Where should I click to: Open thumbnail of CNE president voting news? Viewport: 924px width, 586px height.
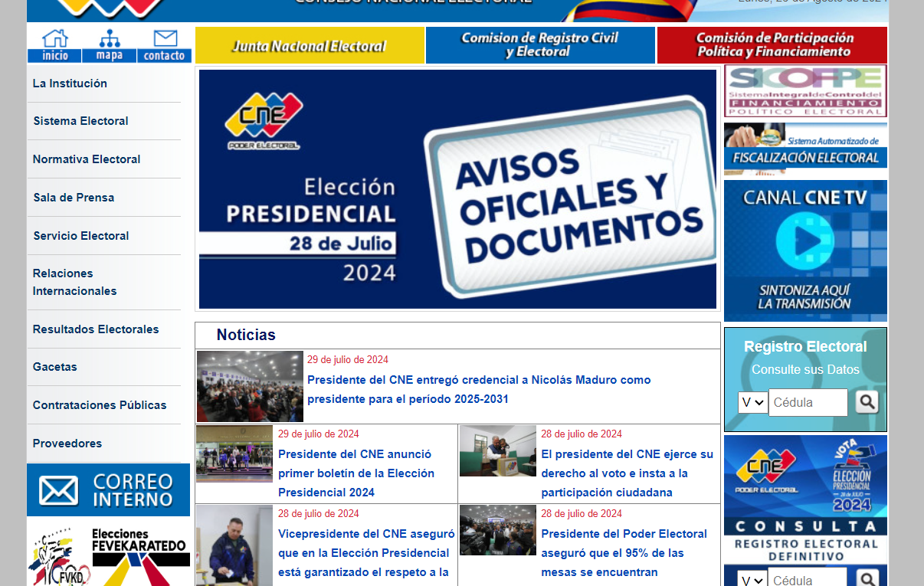[498, 450]
